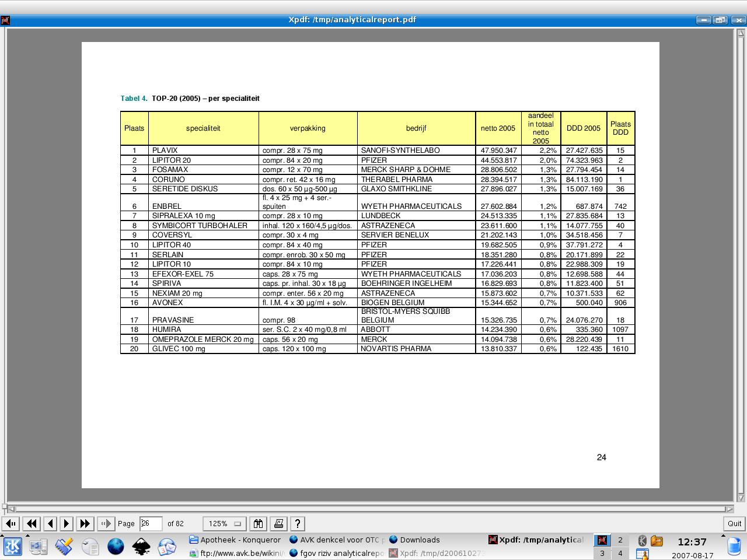Launch the Inkscape panel icon

[x=141, y=547]
